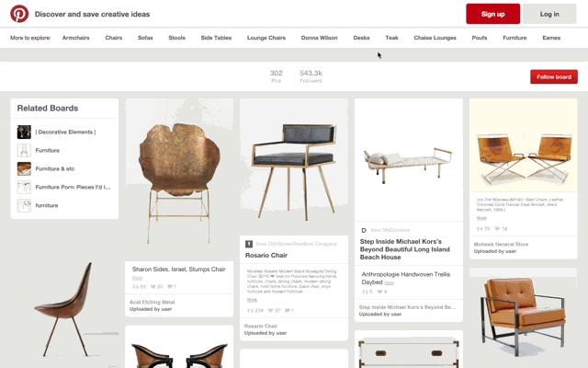Viewport: 588px width, 368px height.
Task: Expand More link under Mohawk sled chairs description
Action: coord(481,218)
